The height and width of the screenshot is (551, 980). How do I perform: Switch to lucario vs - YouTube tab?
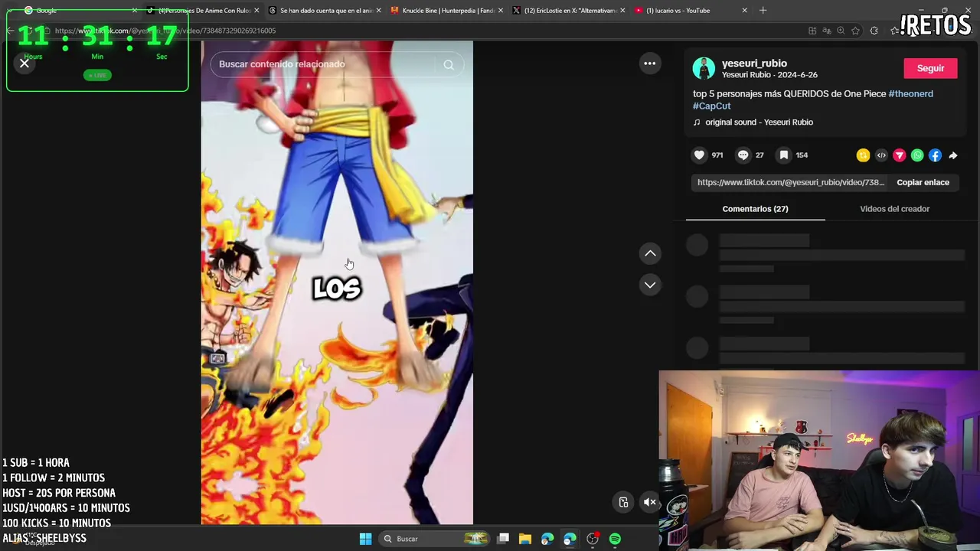coord(691,10)
